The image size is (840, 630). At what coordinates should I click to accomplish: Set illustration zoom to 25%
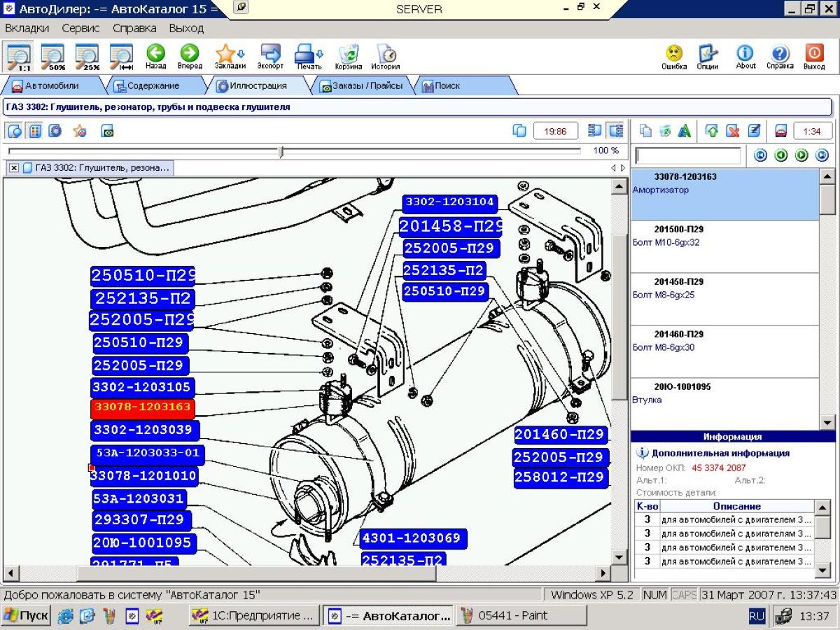tap(87, 56)
